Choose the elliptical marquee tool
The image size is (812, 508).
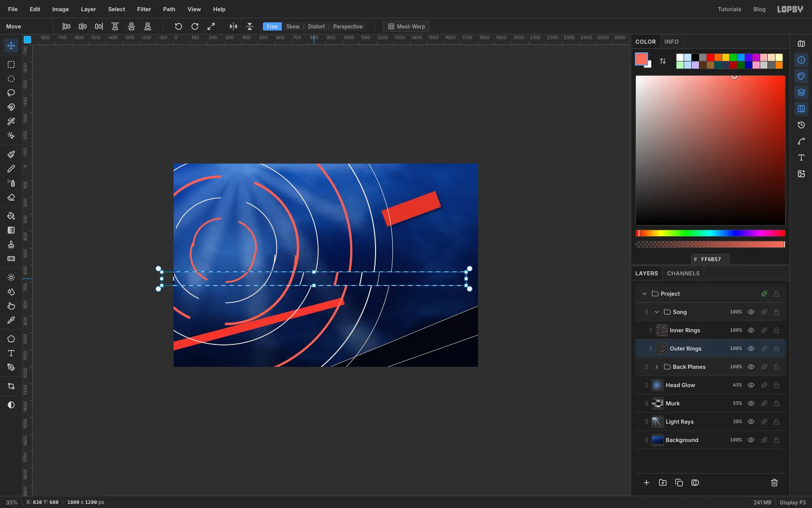(x=11, y=79)
